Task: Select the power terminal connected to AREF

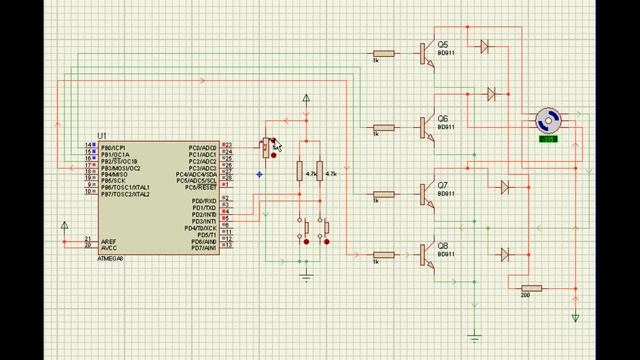Action: [x=64, y=225]
